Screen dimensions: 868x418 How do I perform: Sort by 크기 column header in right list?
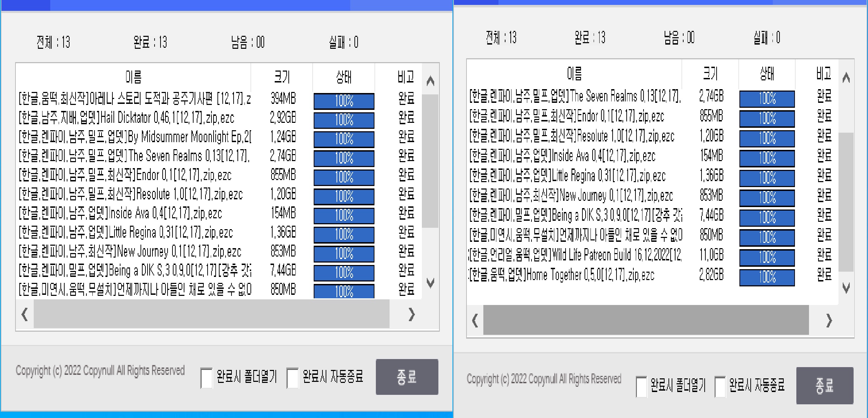710,74
